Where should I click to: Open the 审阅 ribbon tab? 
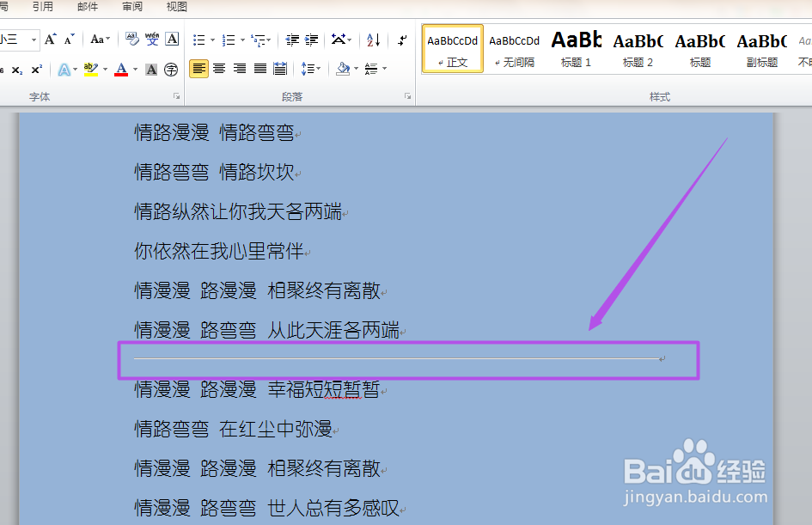point(131,8)
